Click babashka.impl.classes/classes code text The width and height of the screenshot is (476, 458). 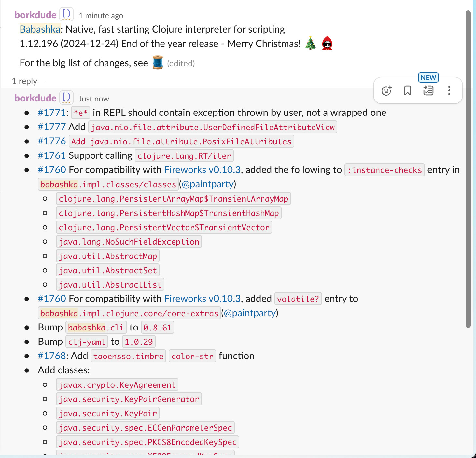point(108,184)
